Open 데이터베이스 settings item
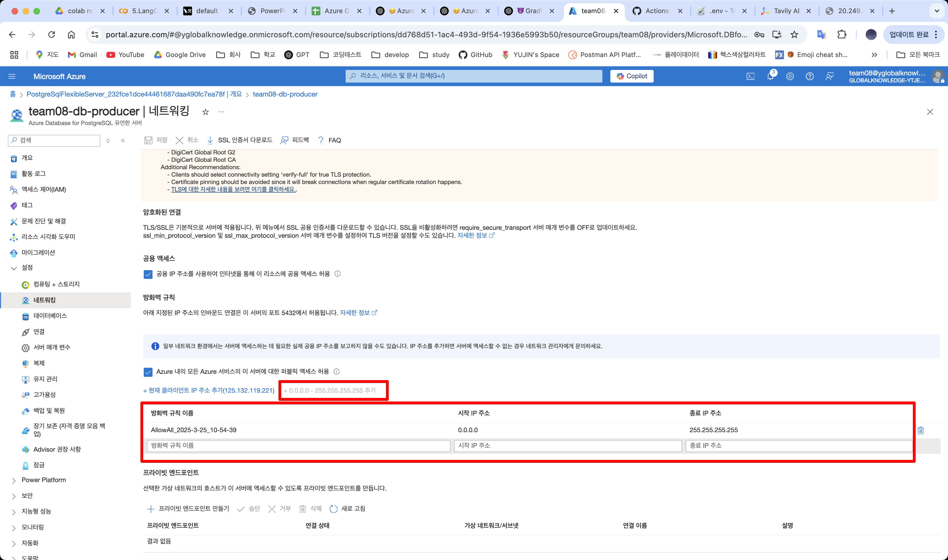The image size is (948, 560). [x=50, y=316]
